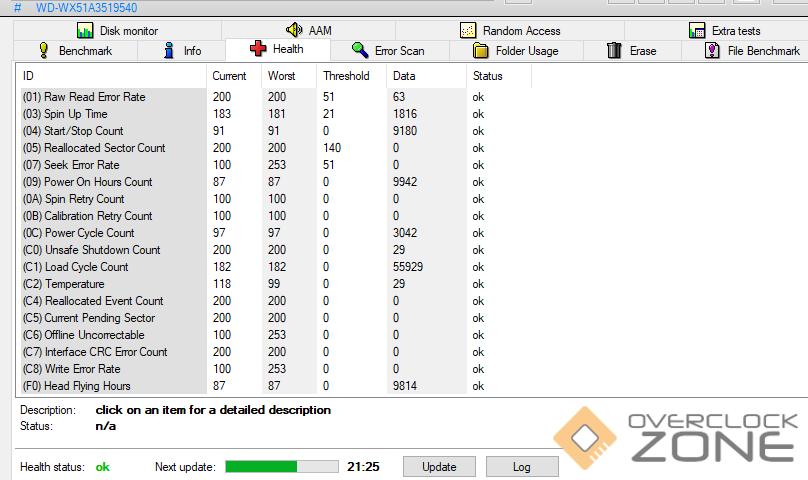Select the Reallocated Event Count row
808x480 pixels.
[276, 301]
